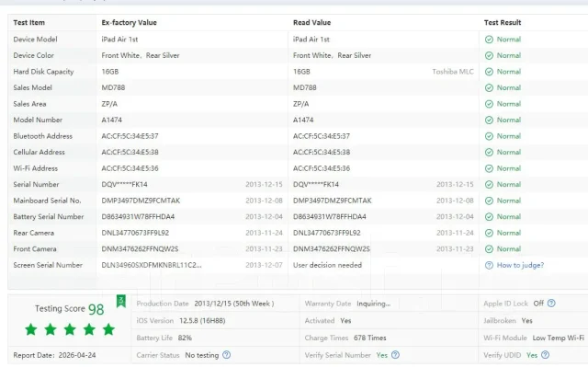
Task: Click the help icon next to Verify UDID
Action: [x=545, y=355]
